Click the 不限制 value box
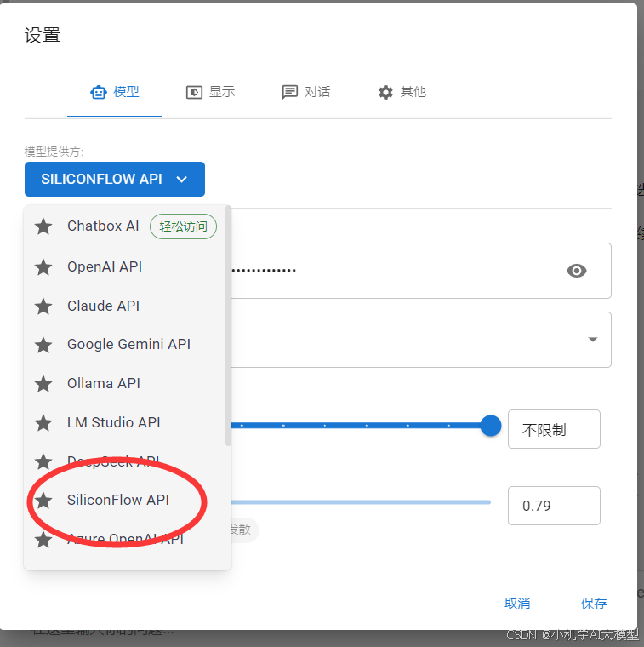Screen dimensions: 644x647 point(554,429)
